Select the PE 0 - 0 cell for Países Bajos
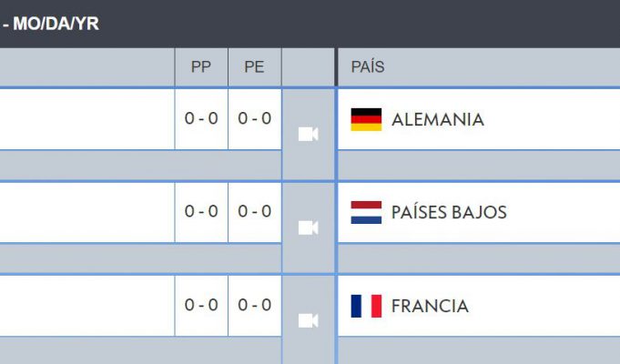This screenshot has height=364, width=620. (x=255, y=212)
